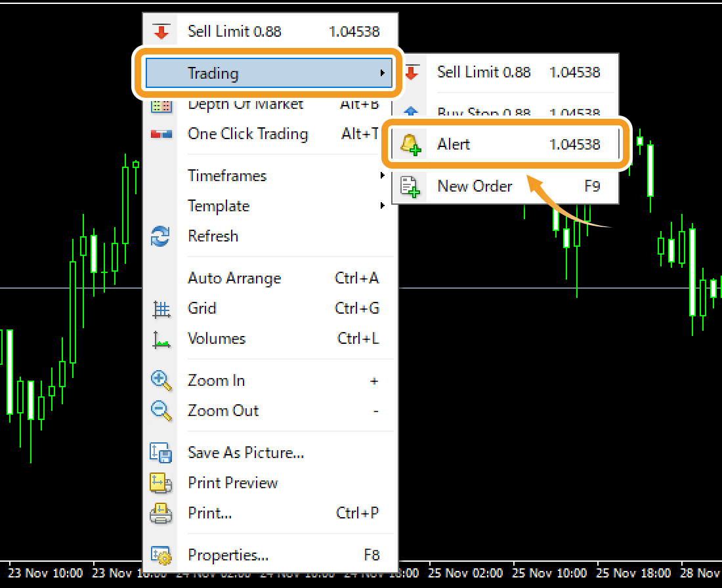Enable One Click Trading mode

pyautogui.click(x=248, y=134)
